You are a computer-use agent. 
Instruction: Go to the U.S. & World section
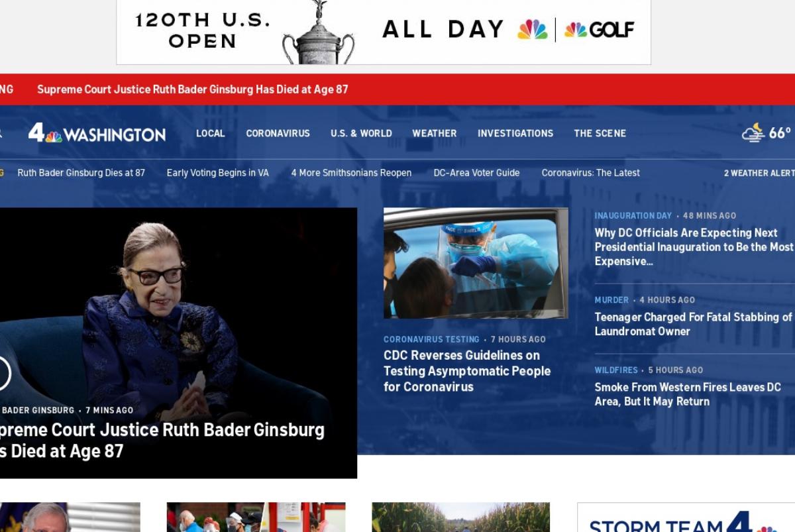(x=361, y=133)
